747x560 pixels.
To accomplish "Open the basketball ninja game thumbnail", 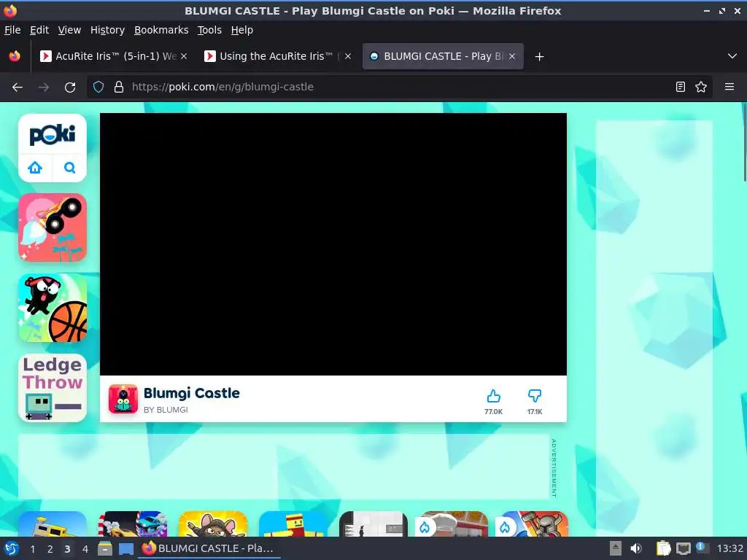I will [53, 308].
